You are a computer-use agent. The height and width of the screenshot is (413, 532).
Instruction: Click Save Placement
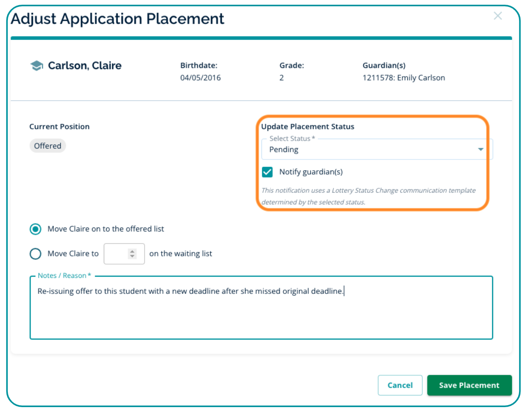pyautogui.click(x=469, y=385)
